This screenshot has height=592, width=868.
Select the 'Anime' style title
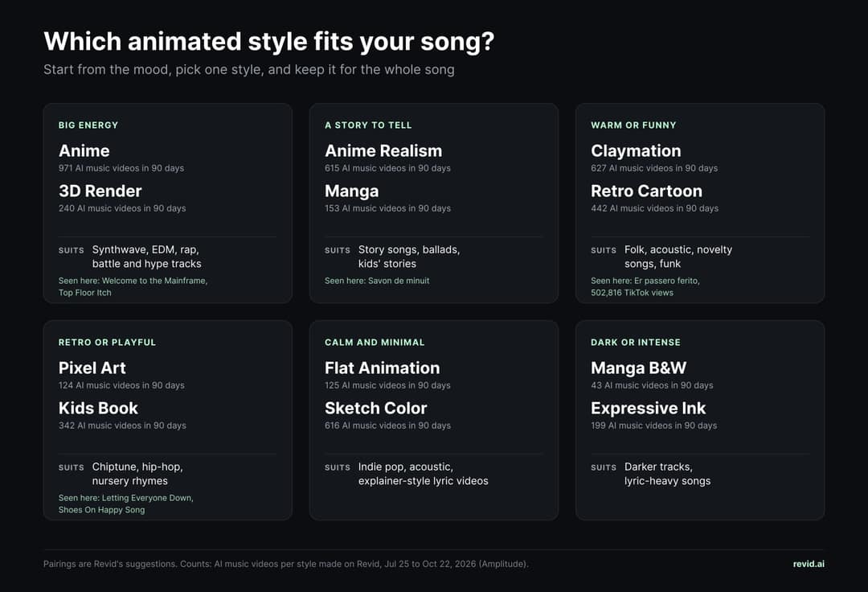84,150
